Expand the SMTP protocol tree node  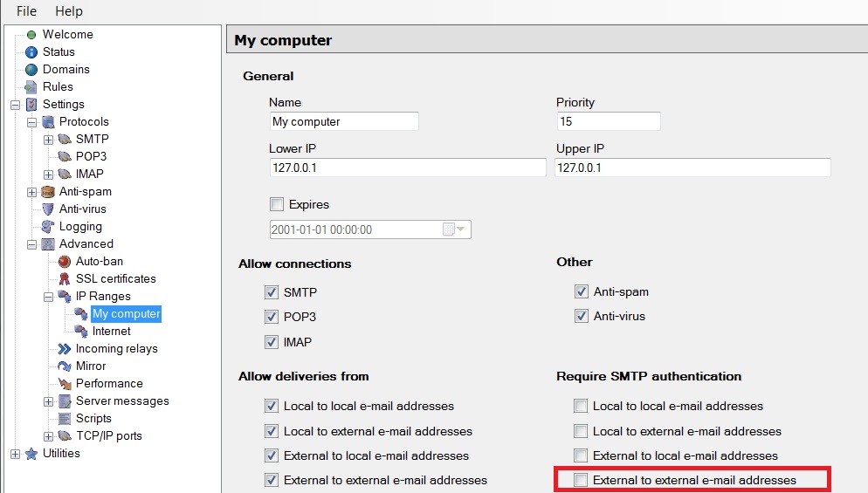(49, 140)
